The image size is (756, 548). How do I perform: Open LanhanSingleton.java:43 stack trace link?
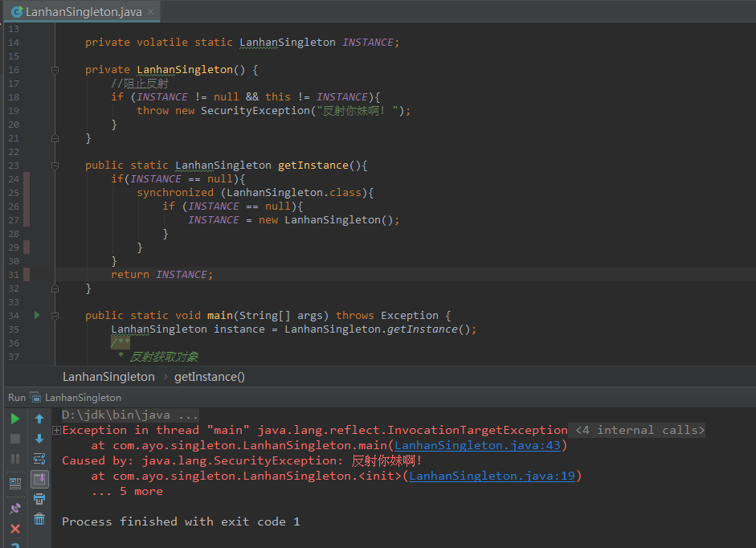tap(477, 445)
